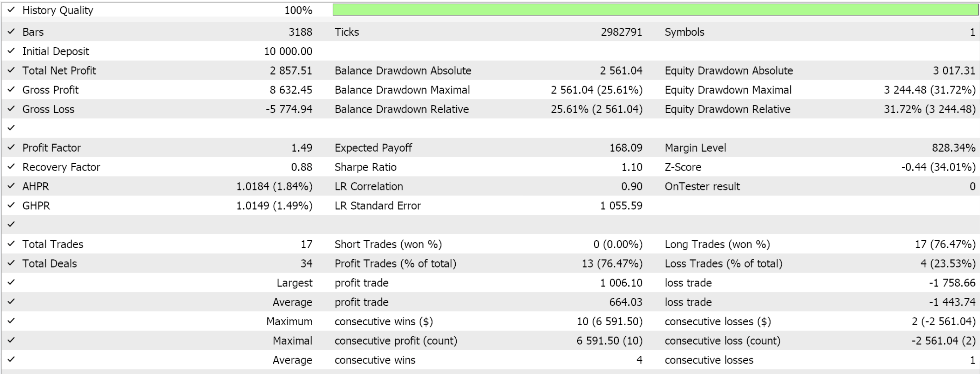
Task: Click the Average consecutive losses label
Action: pos(709,360)
